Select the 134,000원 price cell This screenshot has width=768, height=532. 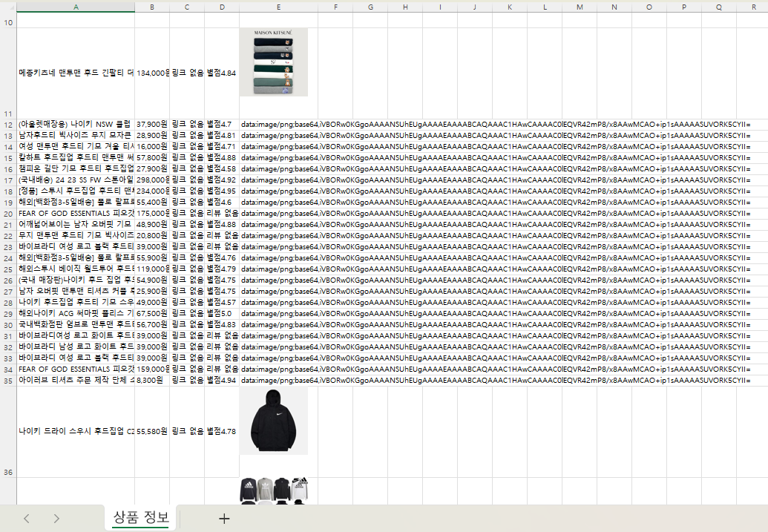coord(152,73)
